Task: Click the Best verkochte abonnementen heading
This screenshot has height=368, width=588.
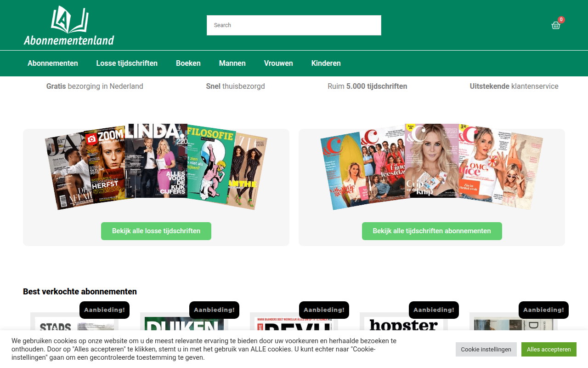Action: (x=80, y=292)
